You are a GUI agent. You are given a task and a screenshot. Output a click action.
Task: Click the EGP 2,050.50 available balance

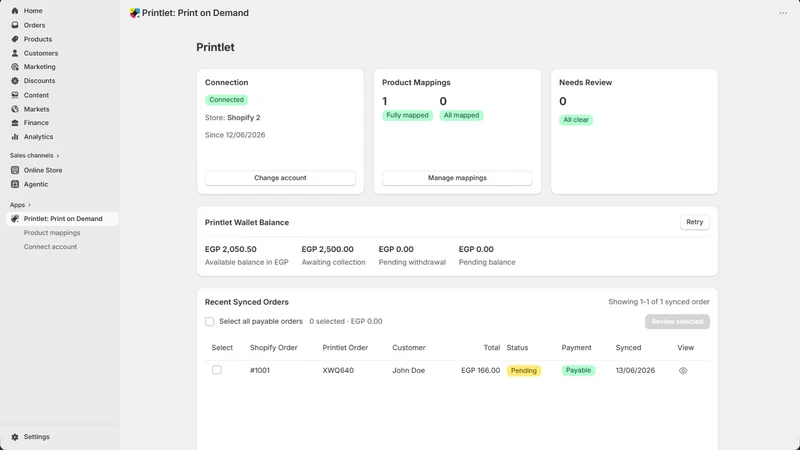tap(231, 249)
